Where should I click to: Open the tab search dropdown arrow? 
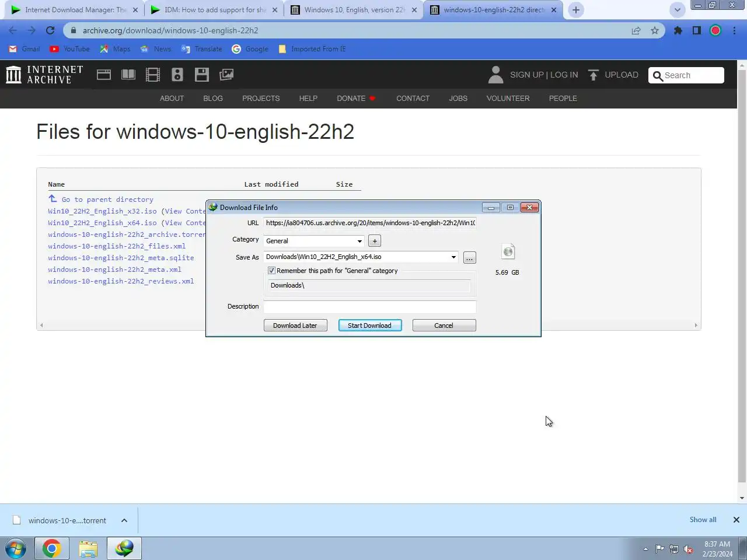point(678,10)
